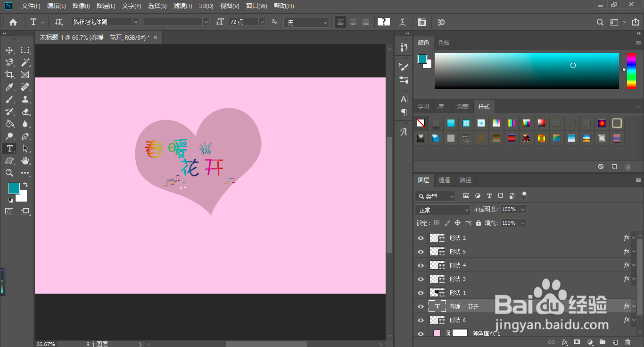Create a new group folder
644x347 pixels.
click(x=602, y=342)
